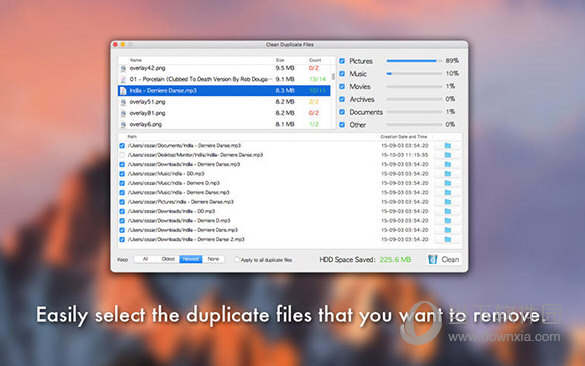585x366 pixels.
Task: Enable Apply to all duplicate files
Action: (237, 260)
